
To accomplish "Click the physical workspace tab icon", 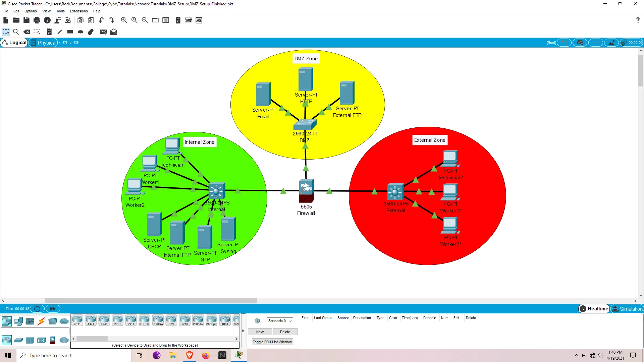I will pos(33,43).
